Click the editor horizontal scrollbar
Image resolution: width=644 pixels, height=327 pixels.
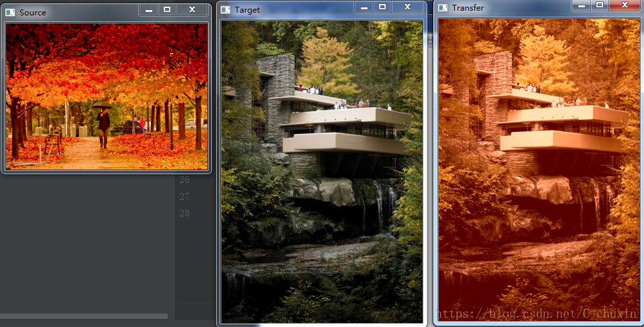pos(84,316)
